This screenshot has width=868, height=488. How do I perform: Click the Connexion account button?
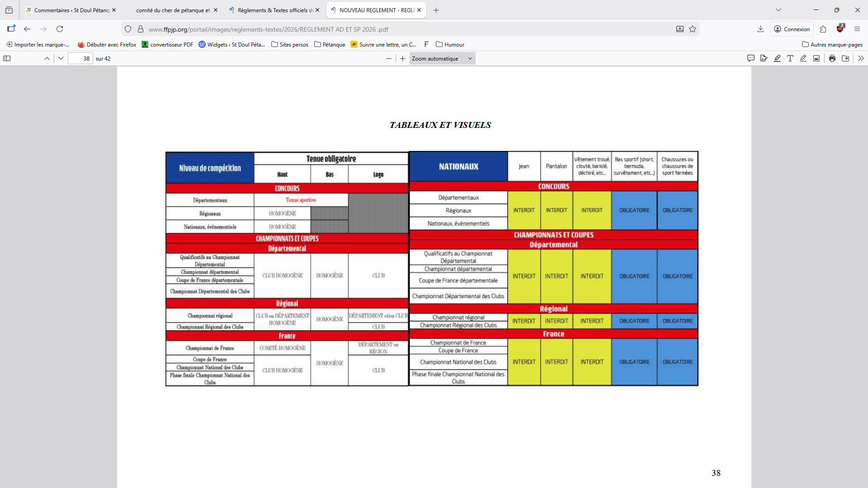coord(792,29)
